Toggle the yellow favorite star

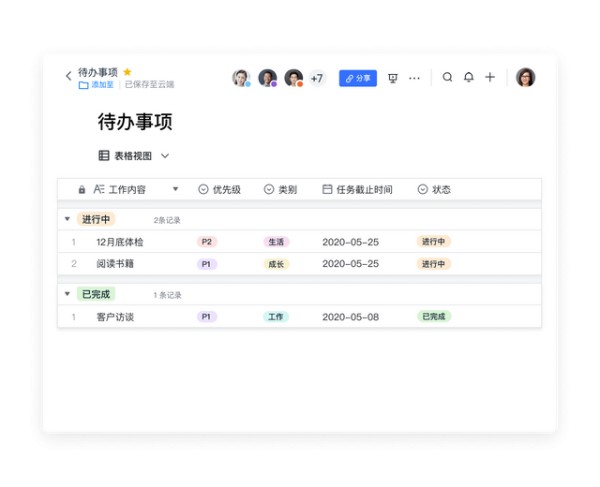point(127,72)
